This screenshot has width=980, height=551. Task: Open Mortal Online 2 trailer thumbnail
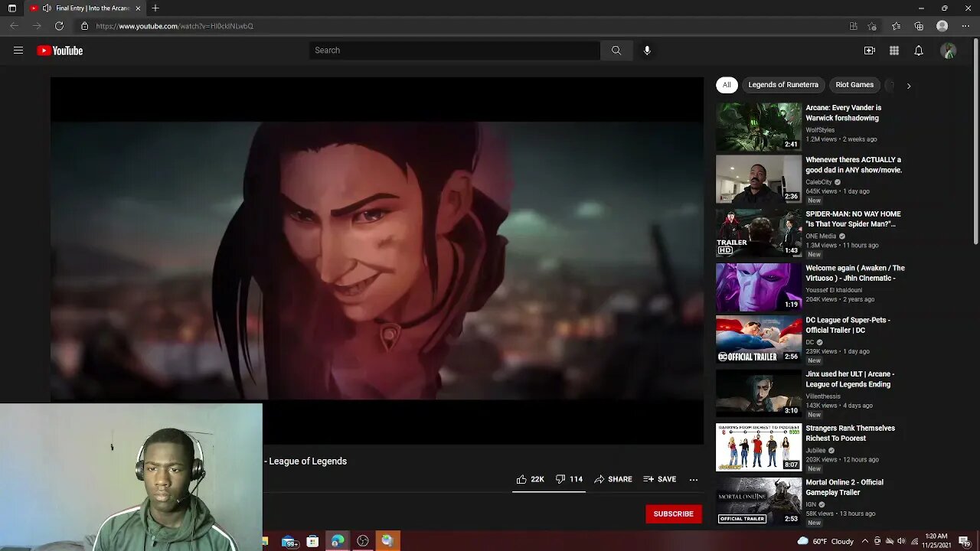click(x=759, y=501)
